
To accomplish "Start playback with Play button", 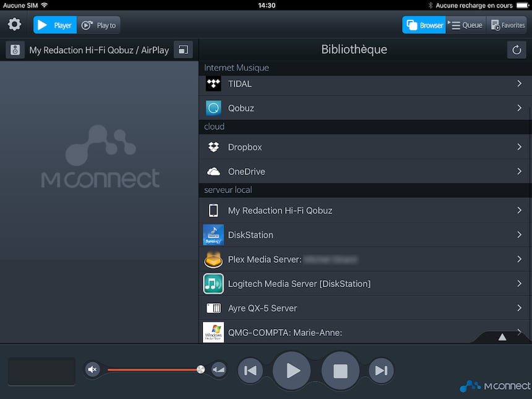I will click(292, 370).
